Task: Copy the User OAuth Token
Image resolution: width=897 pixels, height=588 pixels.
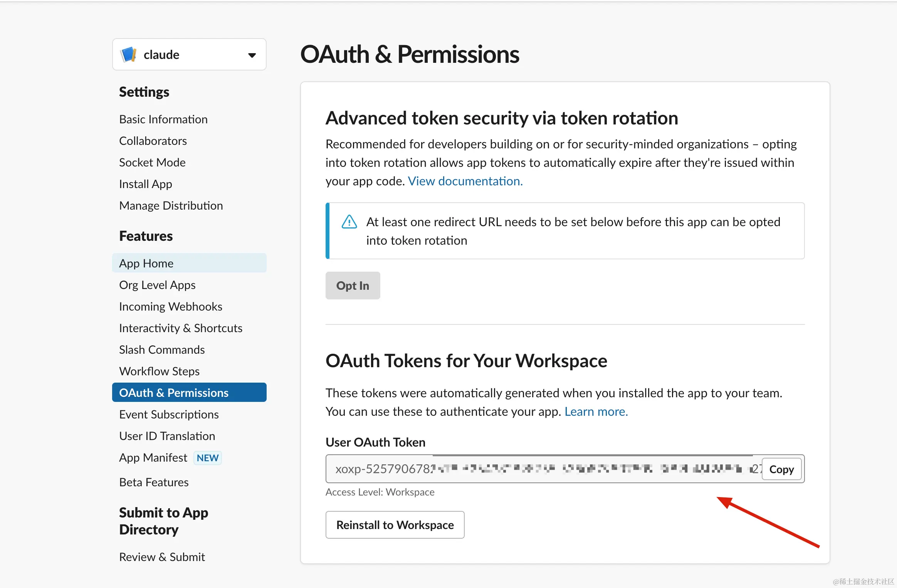Action: pyautogui.click(x=781, y=469)
